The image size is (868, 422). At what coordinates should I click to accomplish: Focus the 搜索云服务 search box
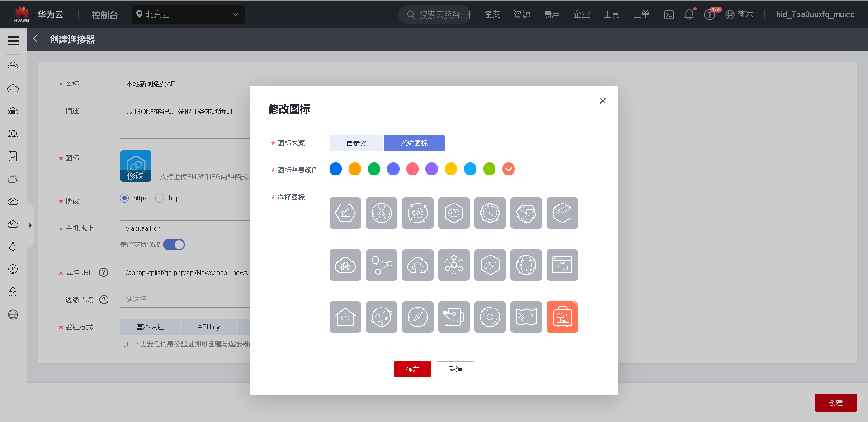tap(434, 14)
